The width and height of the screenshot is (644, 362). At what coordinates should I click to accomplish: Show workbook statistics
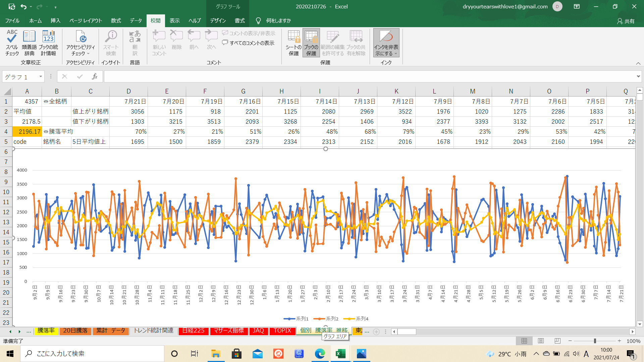coord(48,43)
